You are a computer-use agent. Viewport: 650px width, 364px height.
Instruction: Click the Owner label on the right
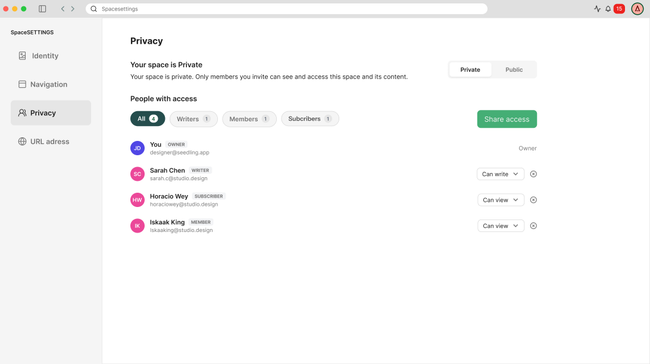point(527,148)
